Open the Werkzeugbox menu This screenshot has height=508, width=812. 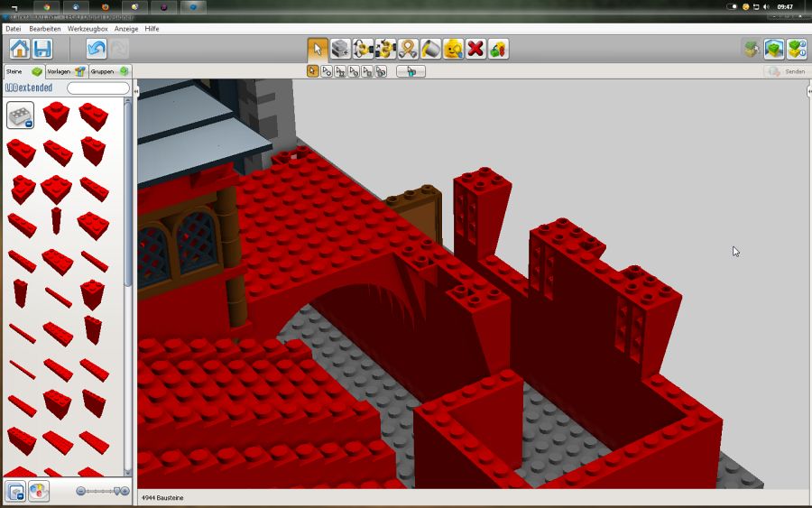coord(88,29)
